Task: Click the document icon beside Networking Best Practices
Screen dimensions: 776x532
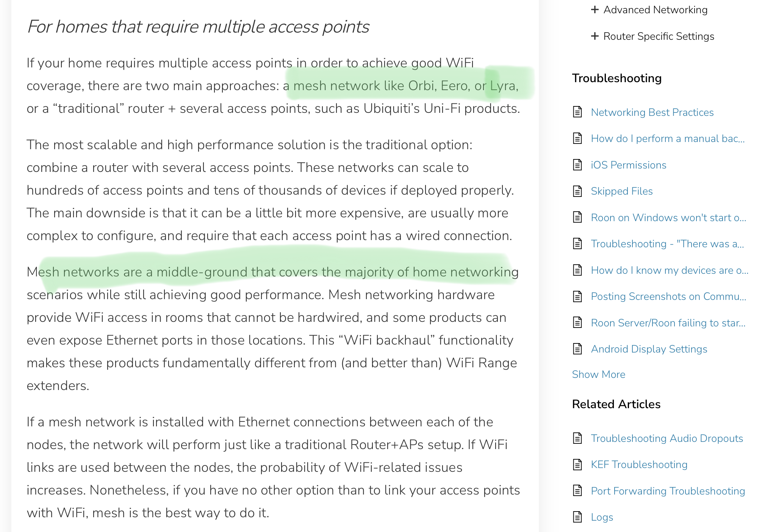Action: 577,112
